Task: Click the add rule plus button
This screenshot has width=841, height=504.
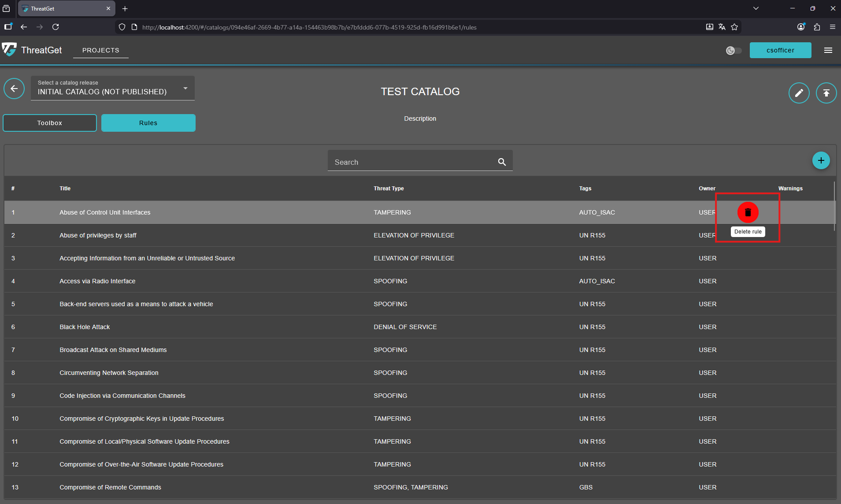Action: click(821, 160)
